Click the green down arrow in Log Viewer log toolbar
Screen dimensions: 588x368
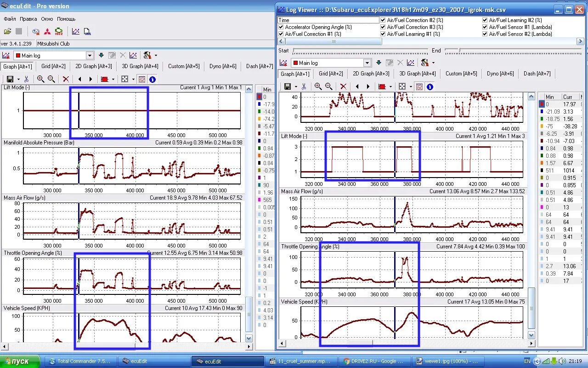[379, 63]
